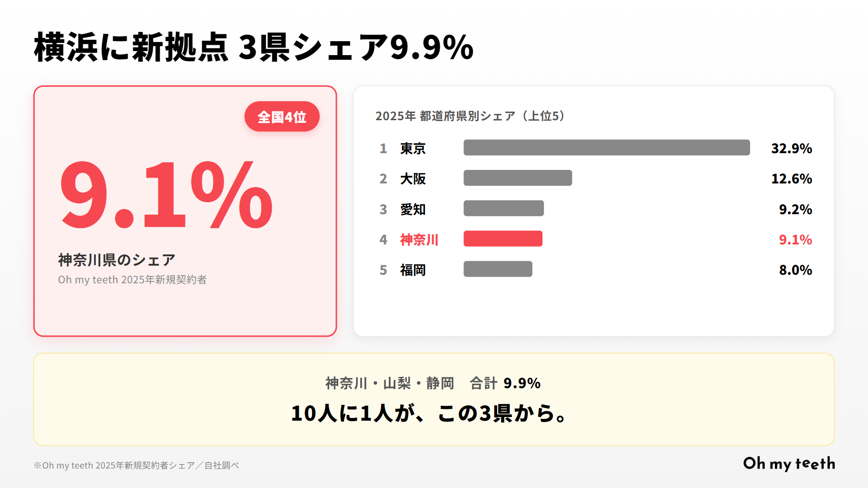Select the 愛知 gray bar
The width and height of the screenshot is (868, 488).
504,208
